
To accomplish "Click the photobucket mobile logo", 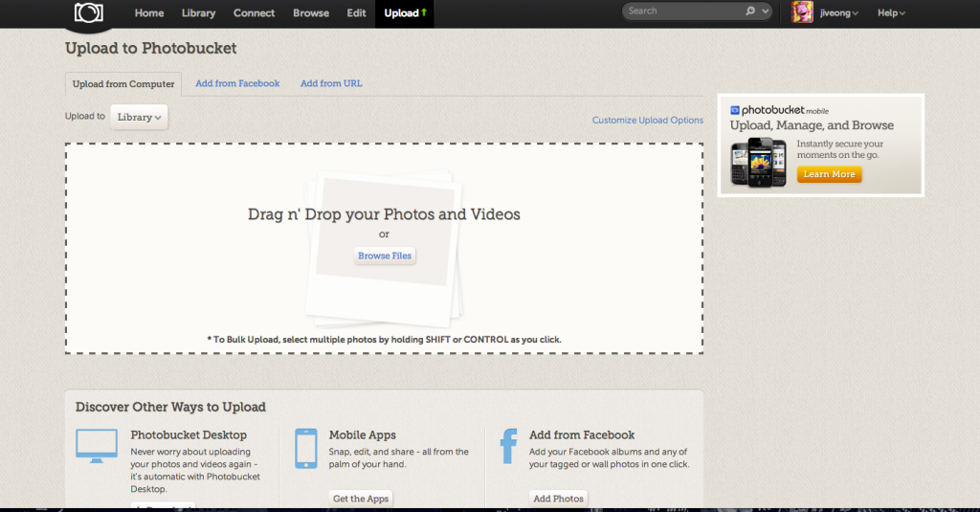I will tap(779, 110).
